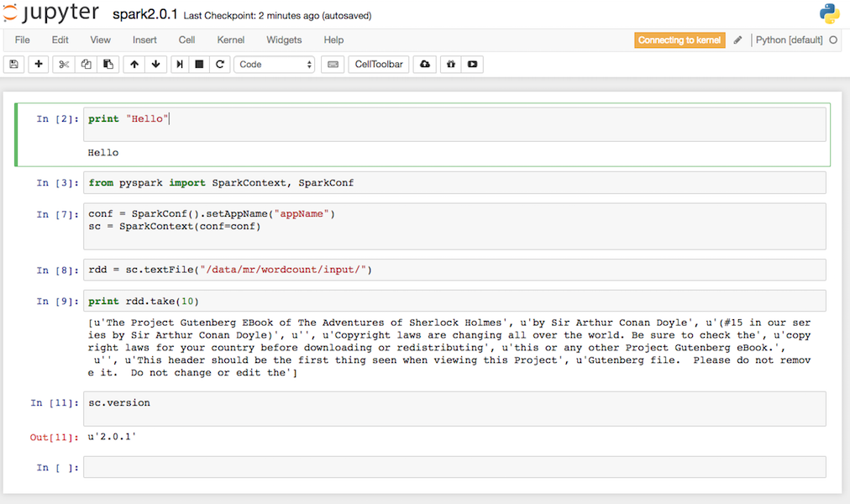
Task: Click the Out[11] prompt label
Action: 55,438
